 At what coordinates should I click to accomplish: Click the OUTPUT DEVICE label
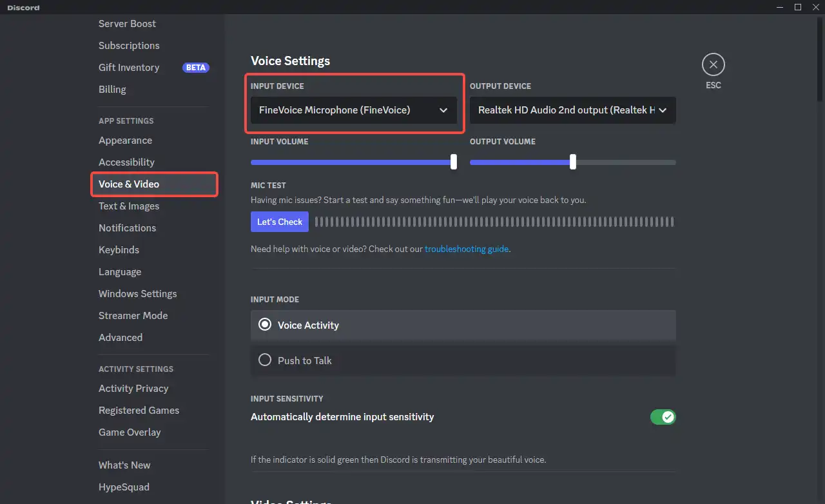pyautogui.click(x=501, y=86)
